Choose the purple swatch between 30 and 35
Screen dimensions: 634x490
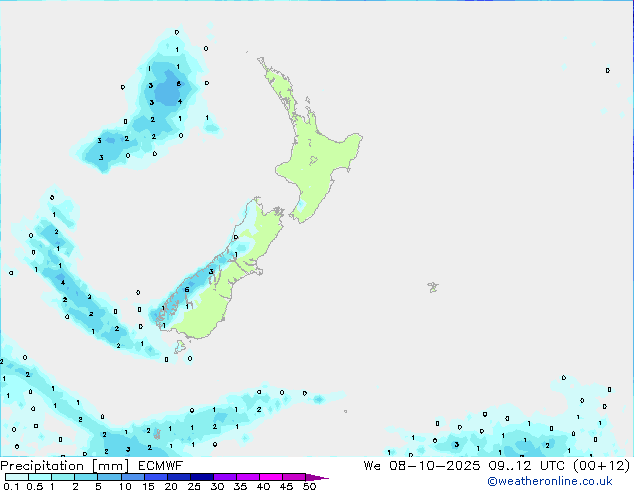[x=225, y=477]
